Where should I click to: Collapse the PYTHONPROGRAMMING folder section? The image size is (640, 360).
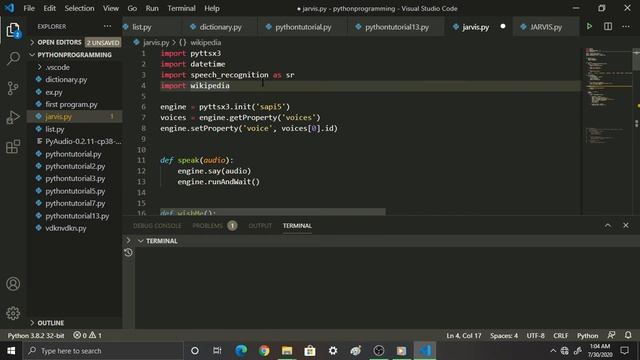(x=75, y=55)
